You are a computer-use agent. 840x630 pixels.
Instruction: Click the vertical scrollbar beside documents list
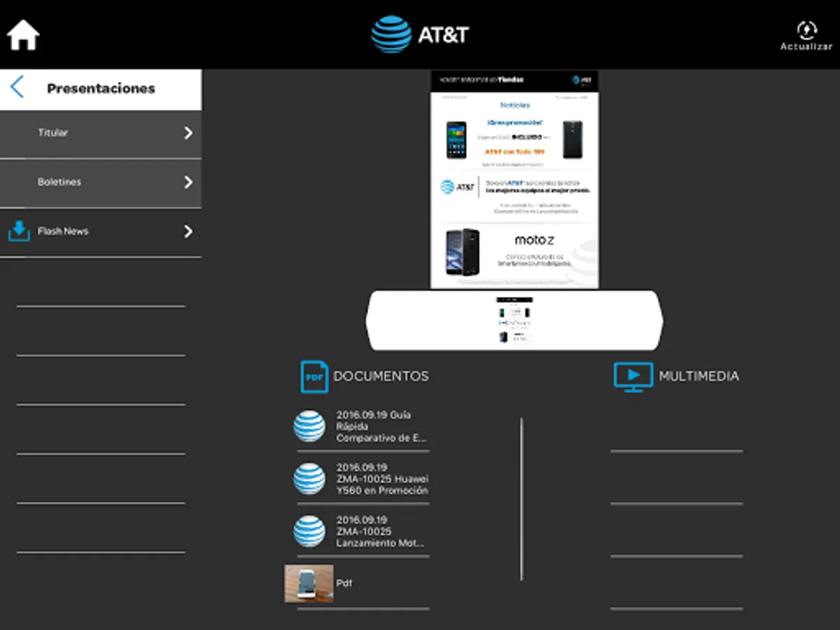coord(521,499)
